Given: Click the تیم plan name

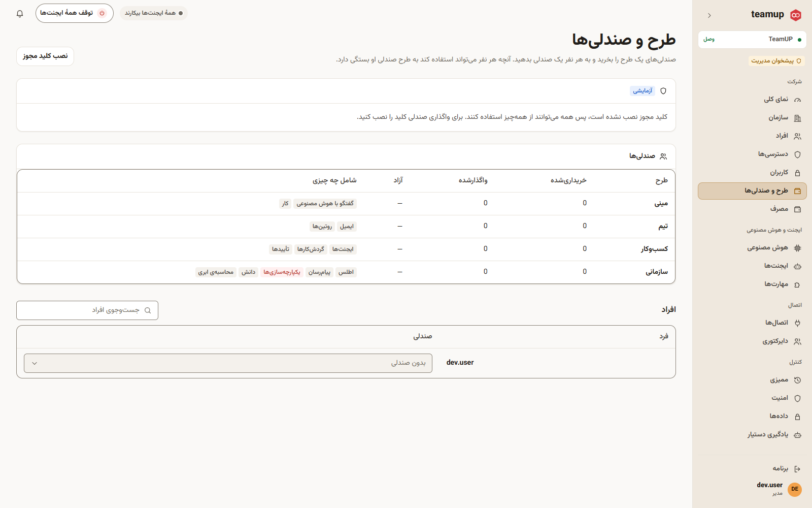Looking at the screenshot, I should [x=663, y=226].
